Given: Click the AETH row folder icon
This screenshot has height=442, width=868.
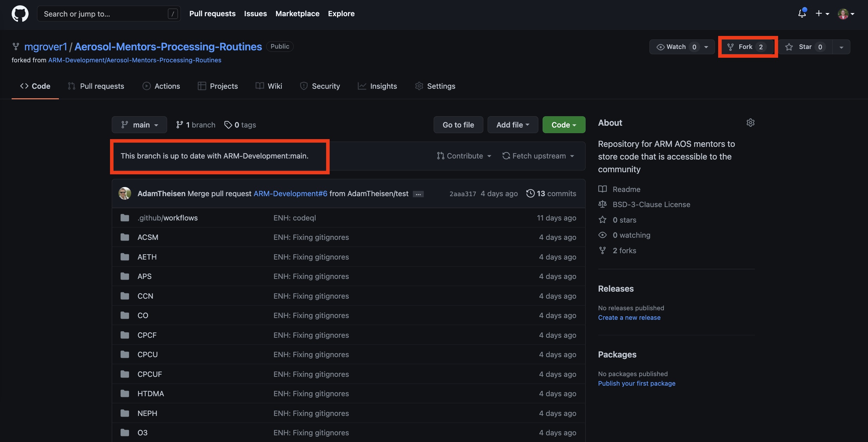Looking at the screenshot, I should pyautogui.click(x=125, y=257).
